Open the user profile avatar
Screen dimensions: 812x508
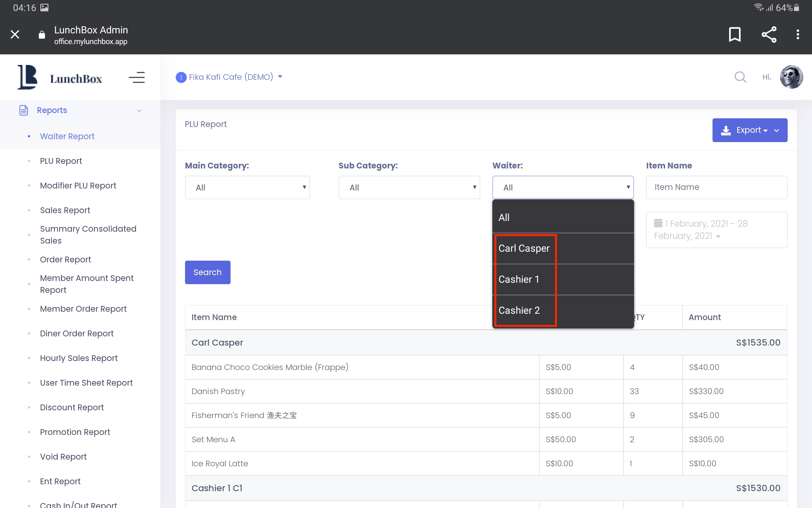click(791, 77)
